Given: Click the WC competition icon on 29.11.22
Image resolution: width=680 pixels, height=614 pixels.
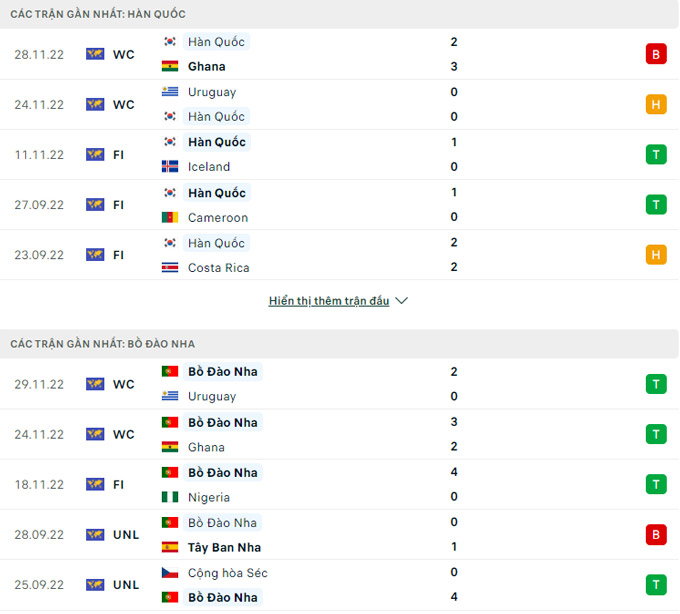Looking at the screenshot, I should click(95, 384).
